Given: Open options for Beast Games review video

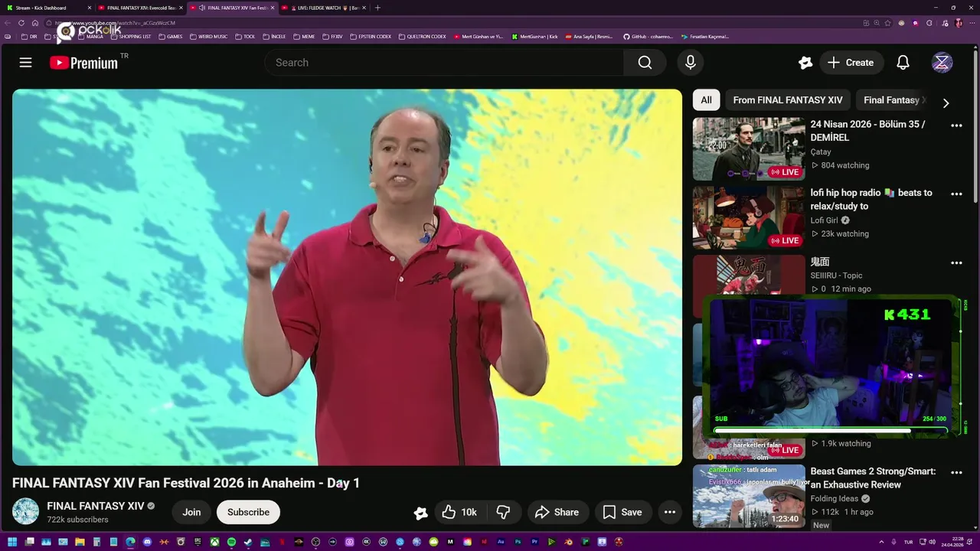Looking at the screenshot, I should [956, 472].
